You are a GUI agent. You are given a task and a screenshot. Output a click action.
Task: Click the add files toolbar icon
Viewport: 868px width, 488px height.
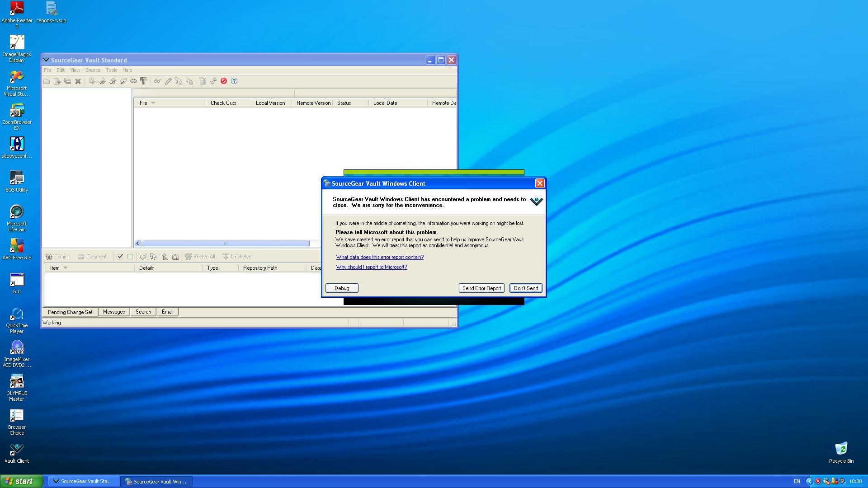tap(57, 81)
